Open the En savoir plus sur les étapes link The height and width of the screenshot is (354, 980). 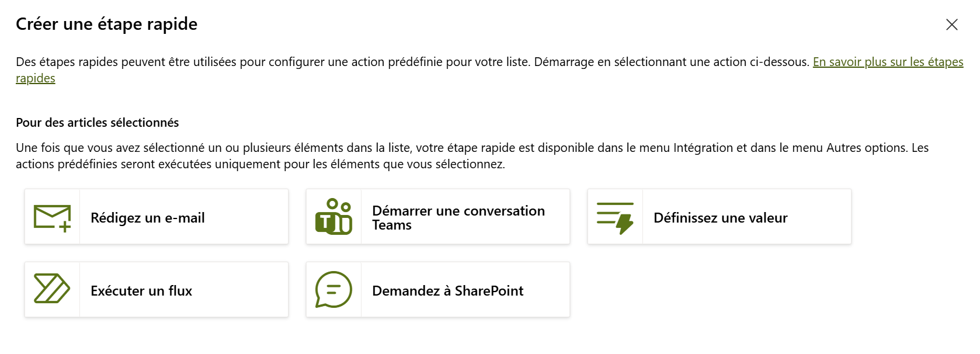888,62
